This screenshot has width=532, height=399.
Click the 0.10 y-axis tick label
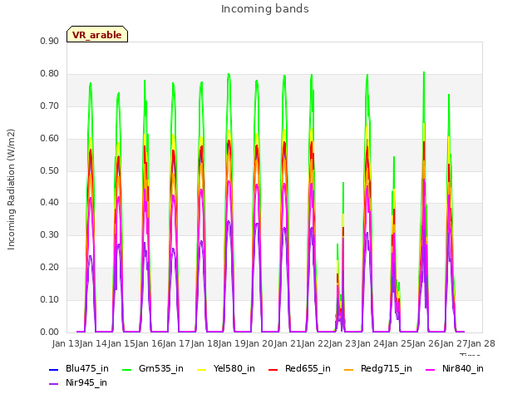point(50,299)
